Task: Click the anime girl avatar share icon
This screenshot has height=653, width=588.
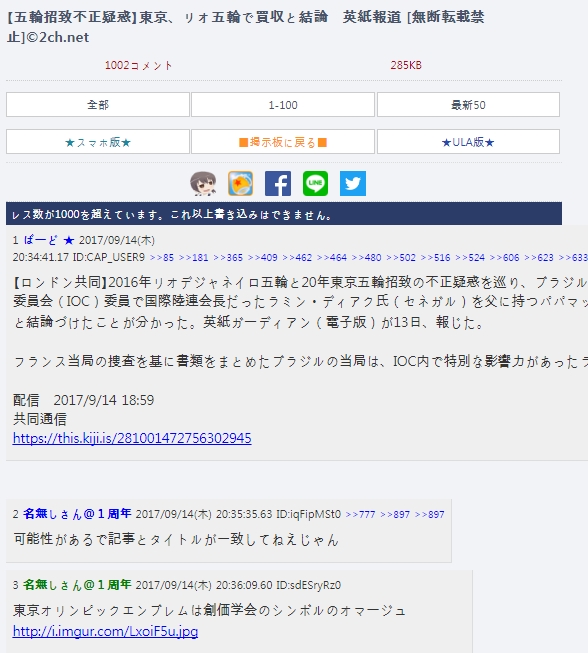Action: (203, 183)
